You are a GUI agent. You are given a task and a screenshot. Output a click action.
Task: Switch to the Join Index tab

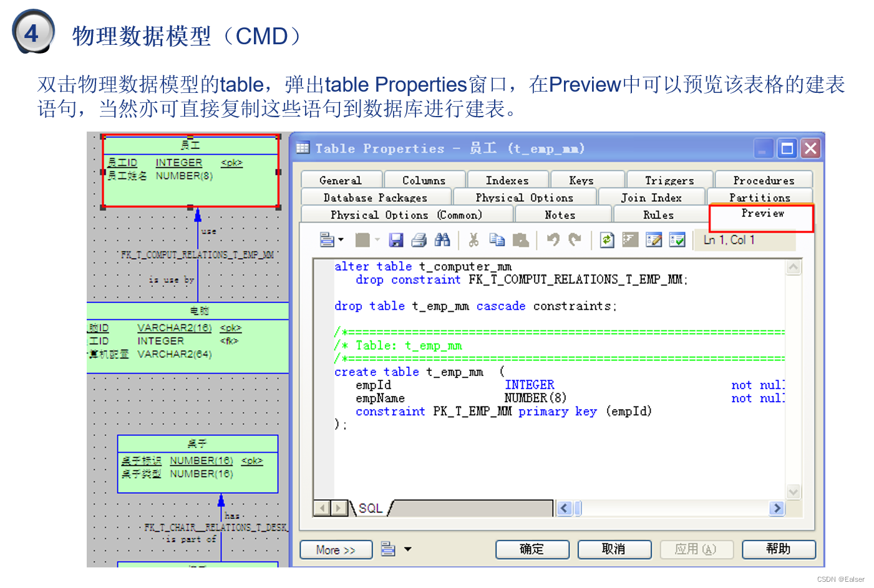click(x=651, y=198)
